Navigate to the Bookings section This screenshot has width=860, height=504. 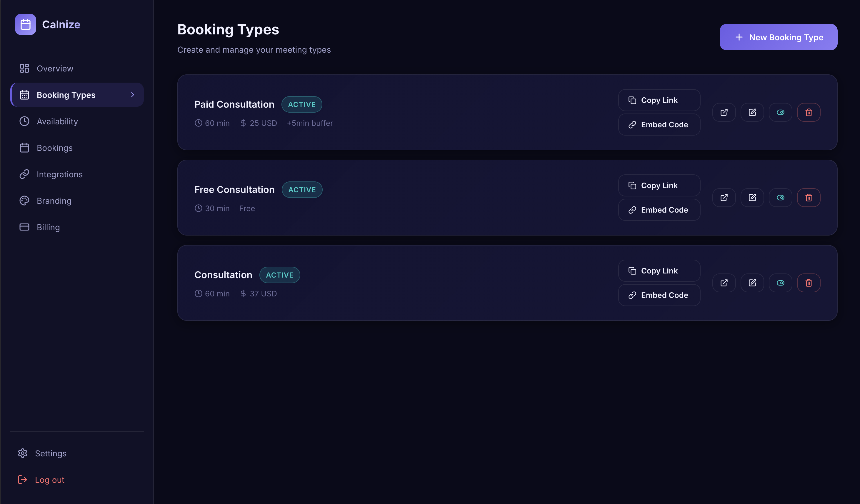[x=55, y=148]
